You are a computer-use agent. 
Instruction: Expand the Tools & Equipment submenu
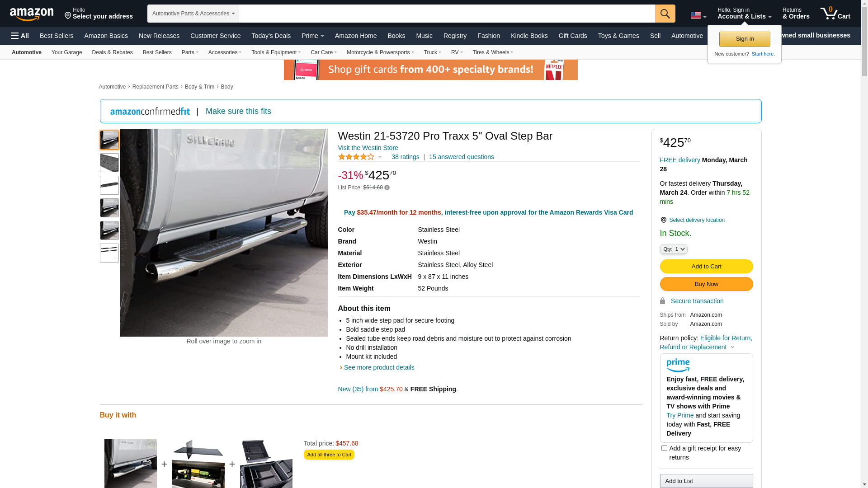[x=276, y=52]
